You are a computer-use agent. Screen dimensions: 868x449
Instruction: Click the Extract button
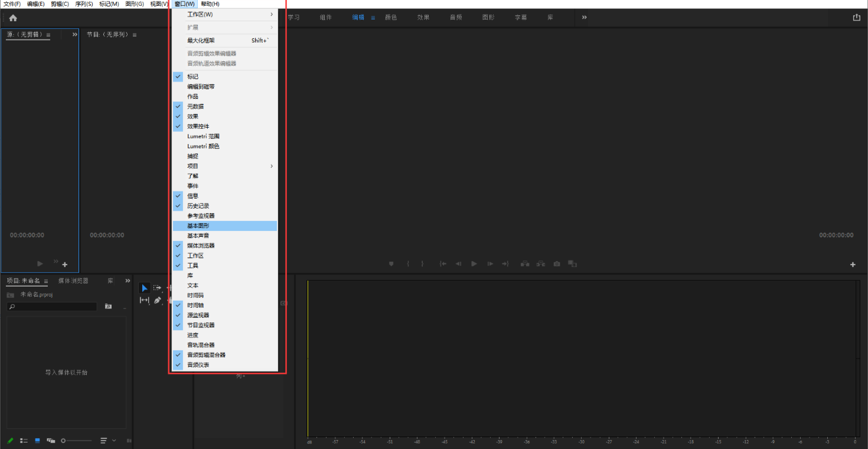541,264
